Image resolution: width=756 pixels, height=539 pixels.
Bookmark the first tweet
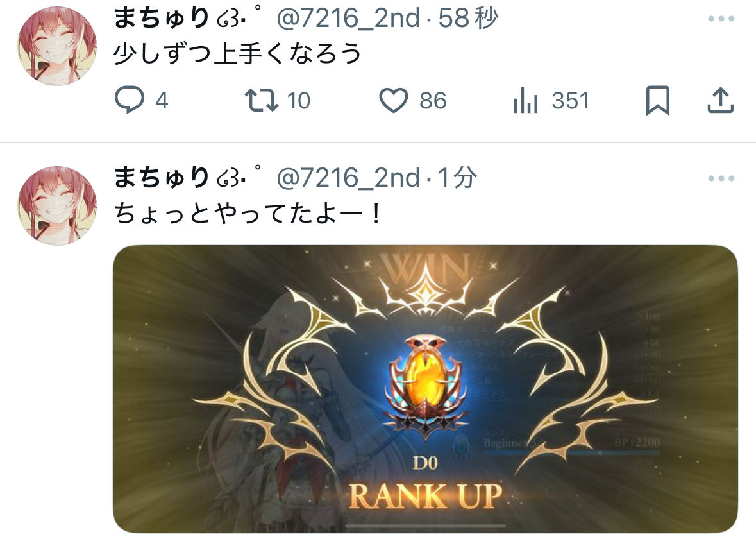click(x=658, y=100)
